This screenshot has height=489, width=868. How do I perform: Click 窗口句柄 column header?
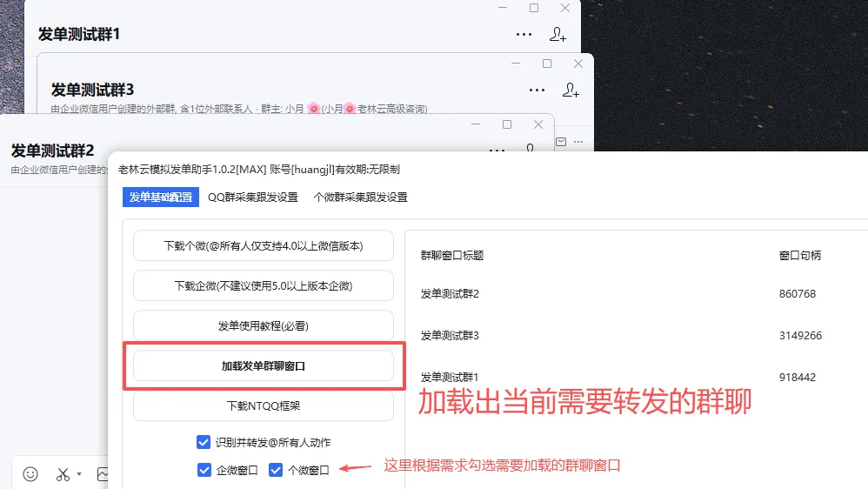800,255
